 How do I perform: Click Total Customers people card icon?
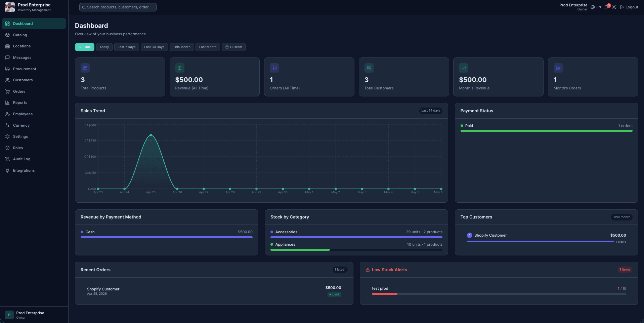point(369,68)
